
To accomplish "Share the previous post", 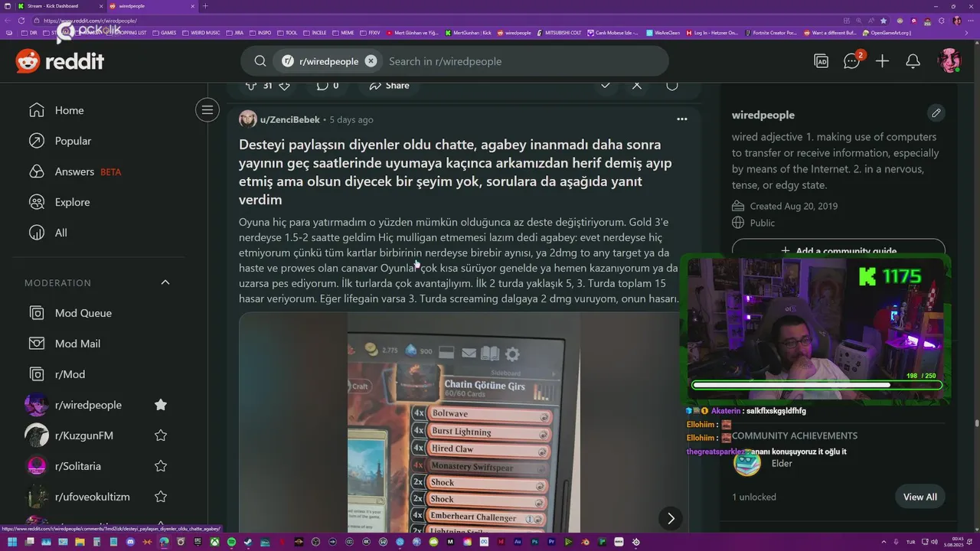I will [x=389, y=85].
